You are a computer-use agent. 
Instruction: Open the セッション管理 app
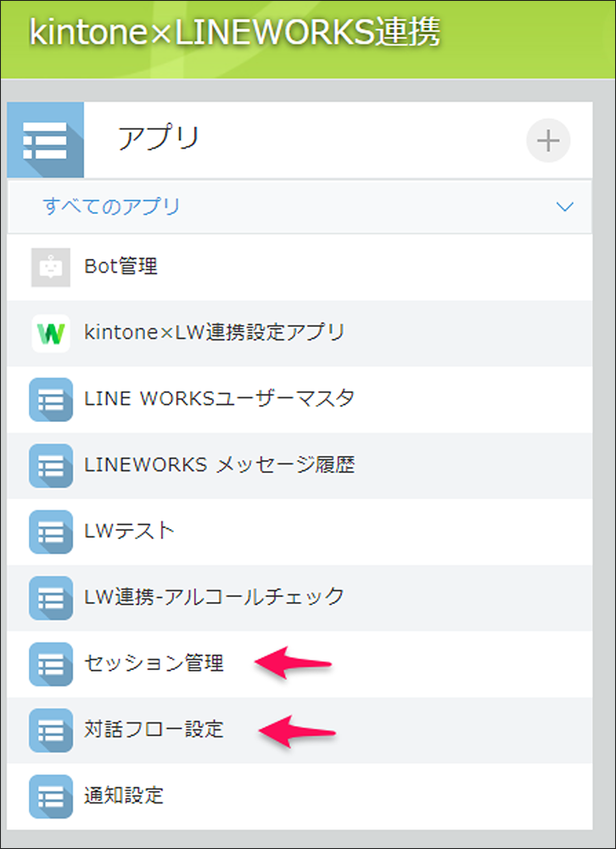[x=154, y=663]
